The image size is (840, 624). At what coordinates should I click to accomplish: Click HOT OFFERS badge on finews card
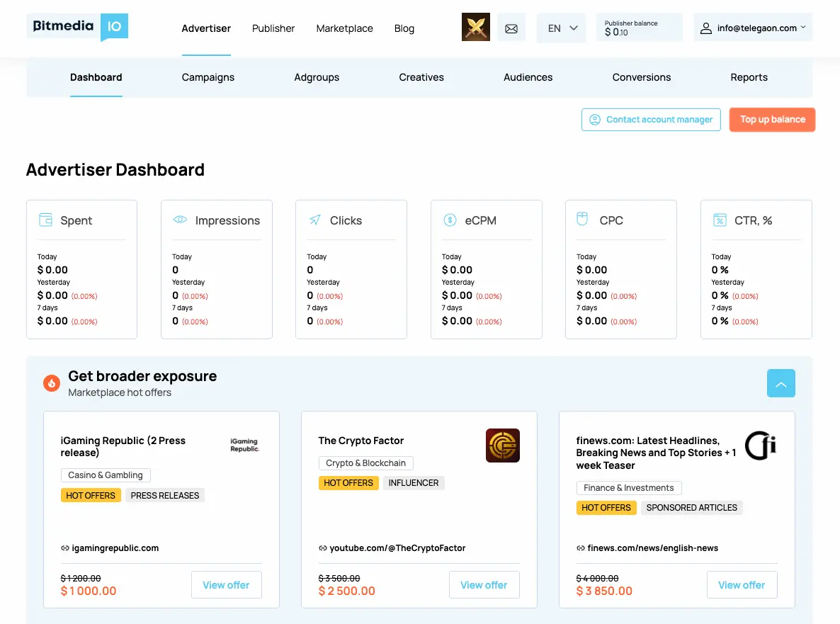(606, 508)
